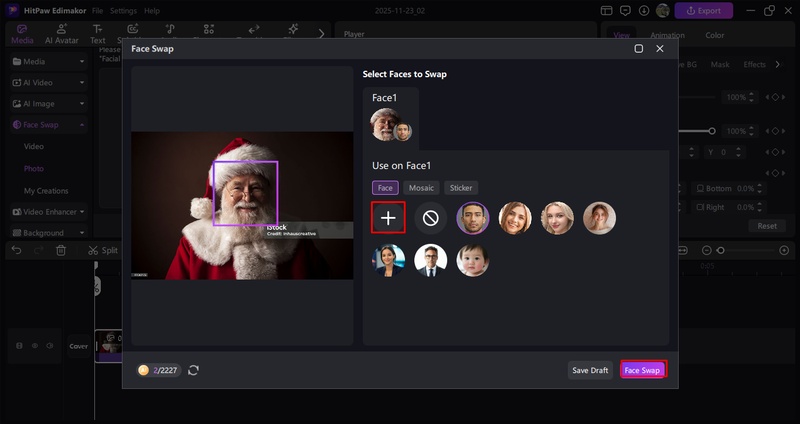The image size is (800, 424).
Task: Zoom in the timeline plus icon
Action: (784, 250)
